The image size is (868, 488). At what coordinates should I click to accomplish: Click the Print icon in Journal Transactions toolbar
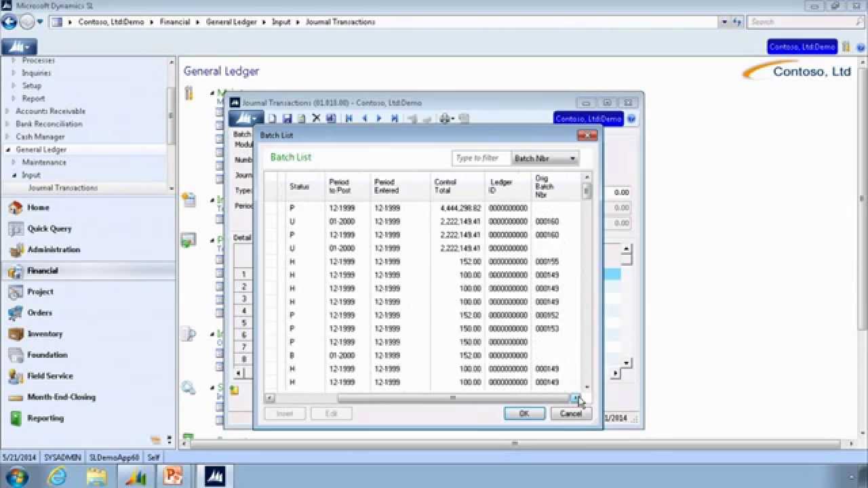(446, 119)
